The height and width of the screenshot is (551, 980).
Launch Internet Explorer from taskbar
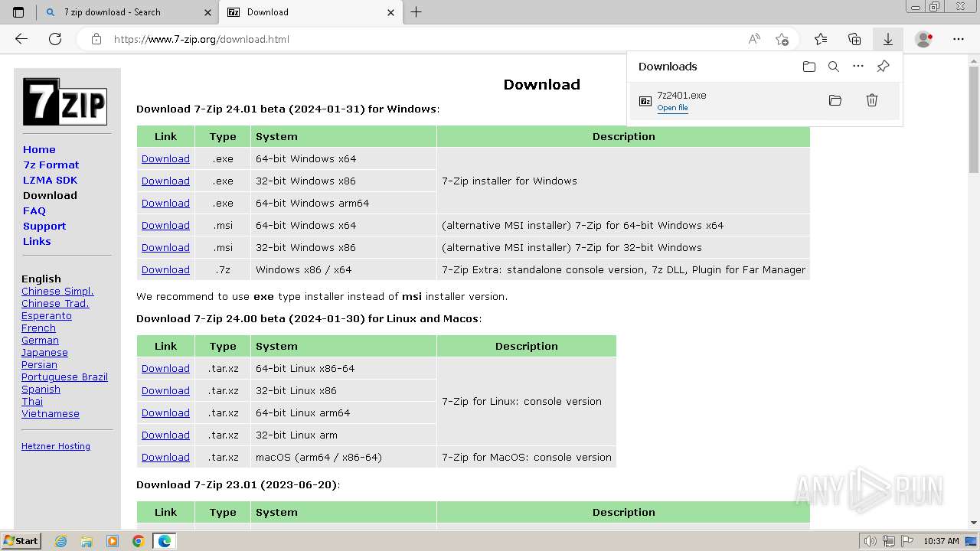click(x=60, y=541)
